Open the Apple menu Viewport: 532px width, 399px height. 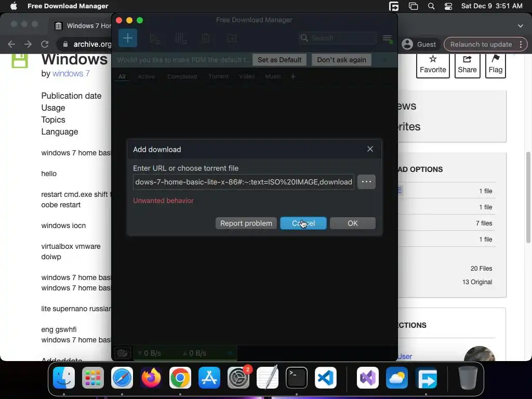(x=14, y=6)
